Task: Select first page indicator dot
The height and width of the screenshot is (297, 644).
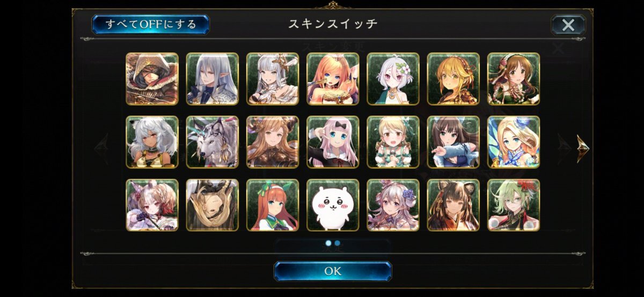Action: coord(328,243)
